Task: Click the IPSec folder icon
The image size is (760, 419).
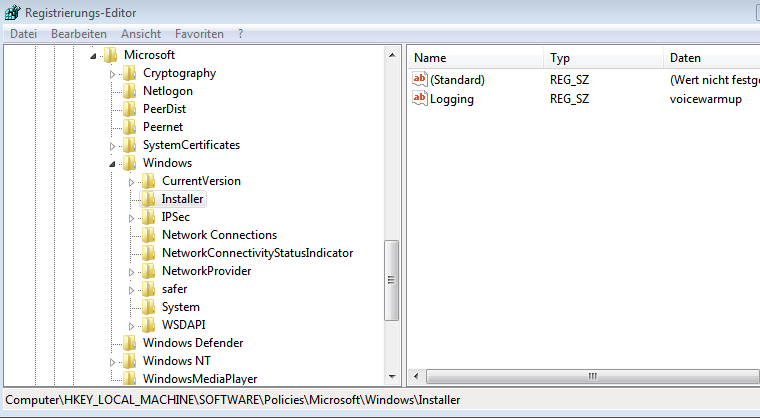Action: pyautogui.click(x=148, y=217)
